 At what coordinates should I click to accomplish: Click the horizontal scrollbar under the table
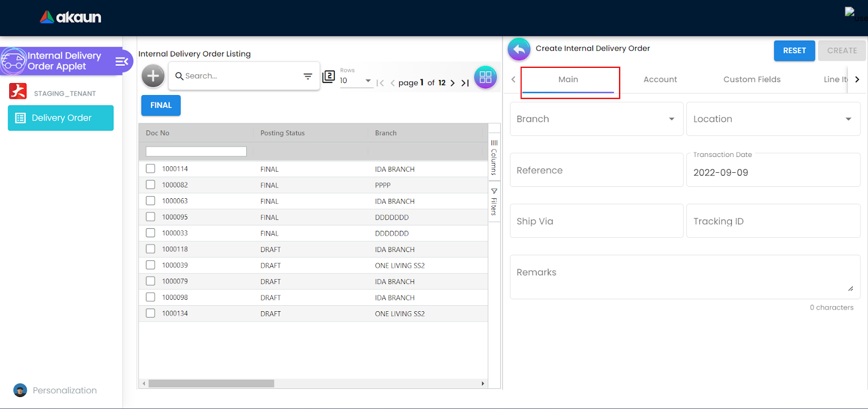tap(211, 383)
